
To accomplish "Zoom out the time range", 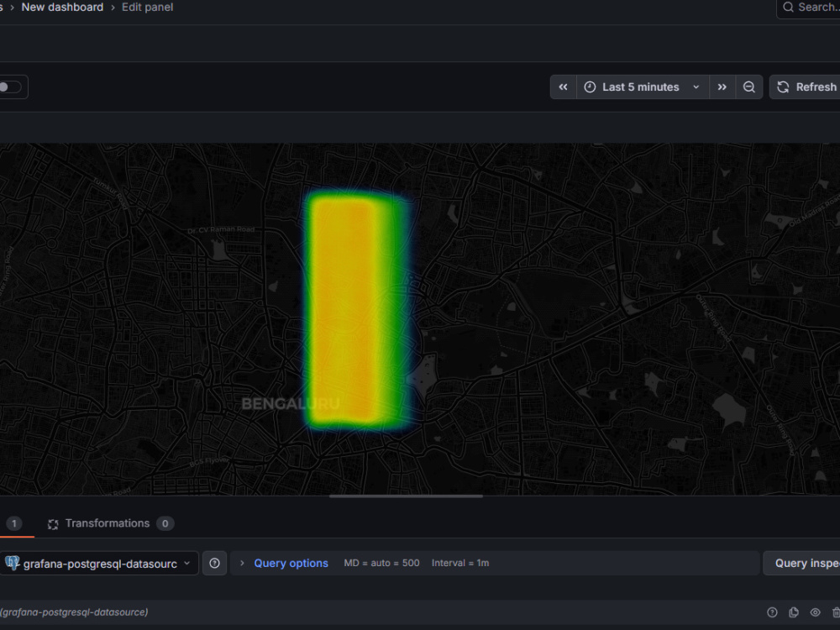I will (x=749, y=87).
